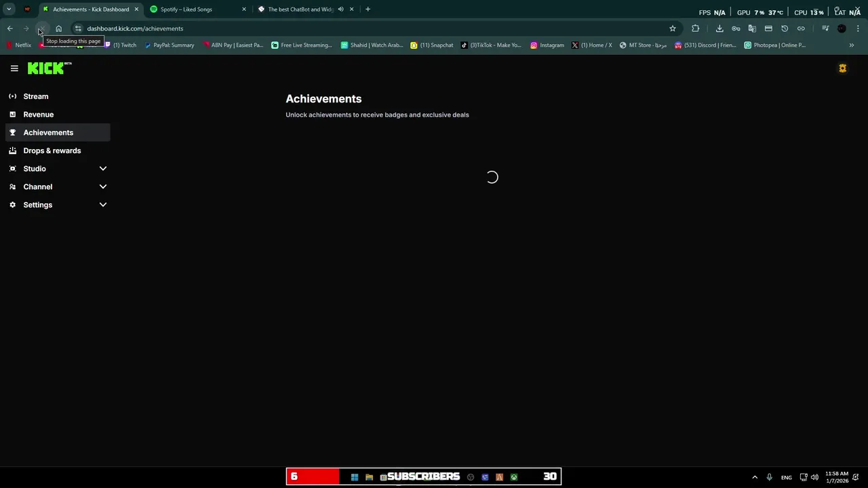Open the Free Live Streaming bookmark
Viewport: 868px width, 488px height.
point(302,45)
